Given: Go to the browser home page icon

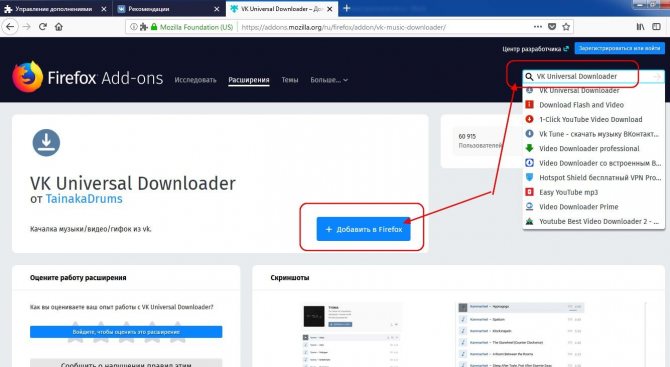Looking at the screenshot, I should tap(59, 26).
